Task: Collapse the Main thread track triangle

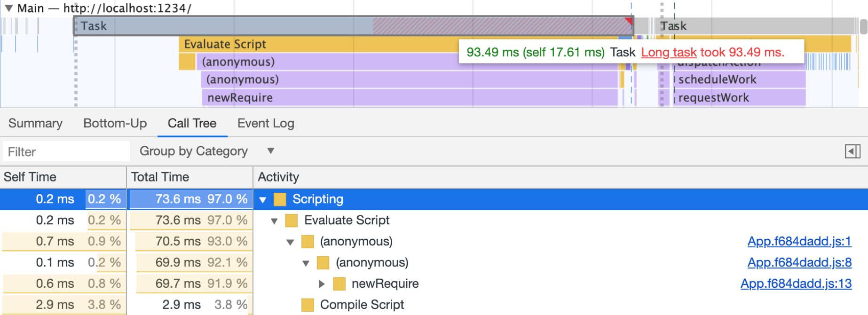Action: [8, 8]
